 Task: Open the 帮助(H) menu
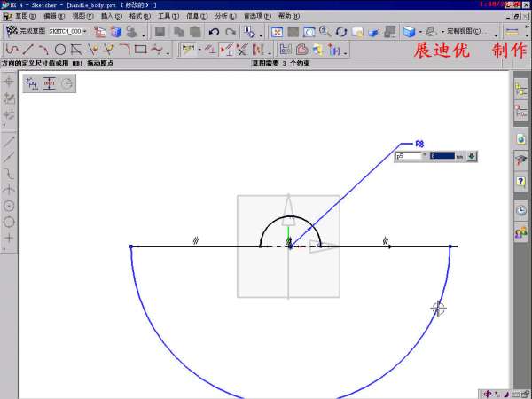[x=289, y=16]
